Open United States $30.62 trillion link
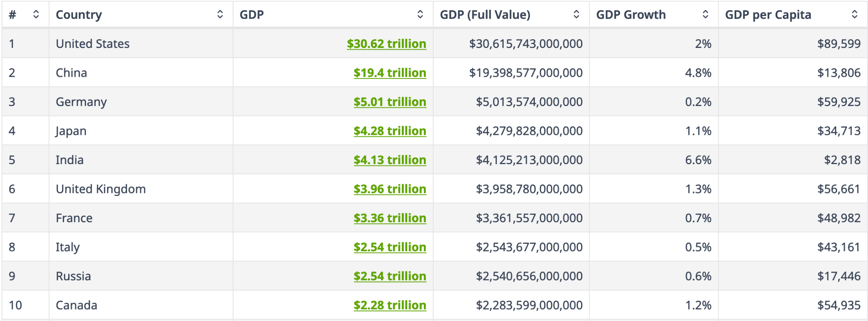This screenshot has height=321, width=868. coord(386,44)
